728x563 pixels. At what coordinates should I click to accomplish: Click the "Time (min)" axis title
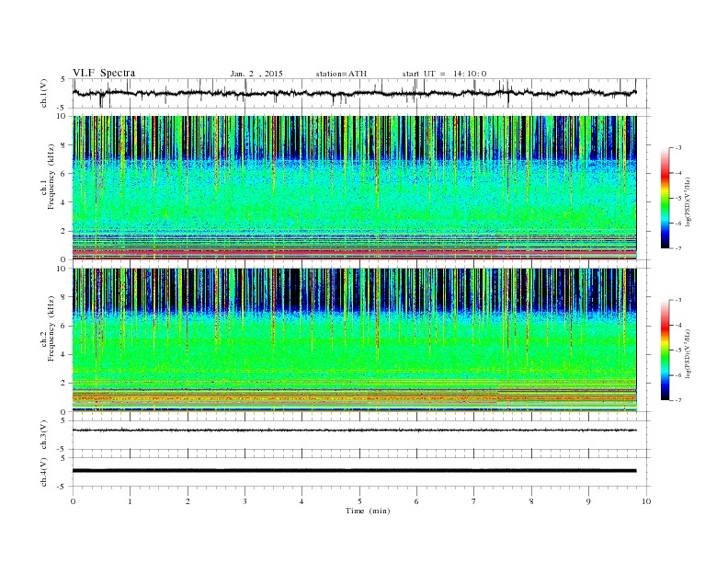368,511
